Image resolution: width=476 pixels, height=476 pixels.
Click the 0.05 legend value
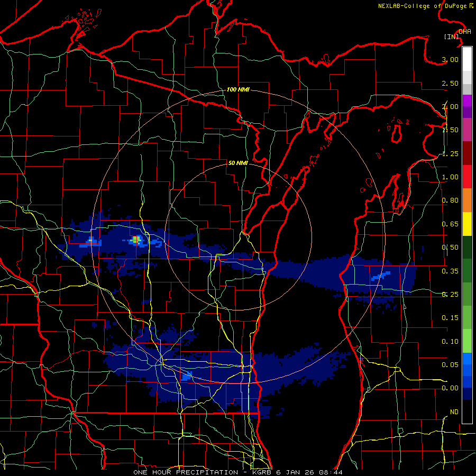450,364
